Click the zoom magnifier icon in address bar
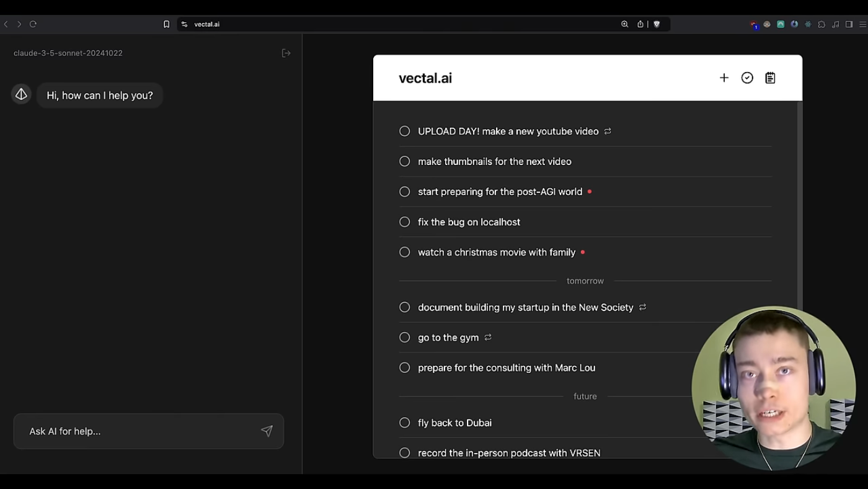Screen dimensions: 868x489 coord(624,24)
